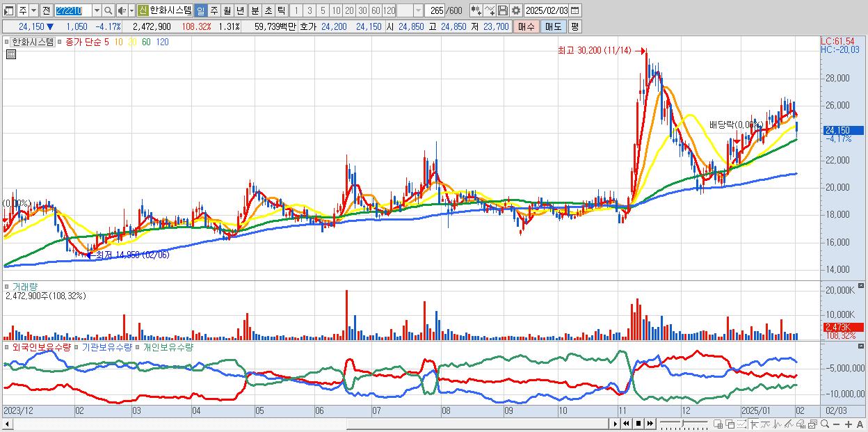Viewport: 868px width, 432px height.
Task: Choose the 30 interval button
Action: [x=362, y=10]
